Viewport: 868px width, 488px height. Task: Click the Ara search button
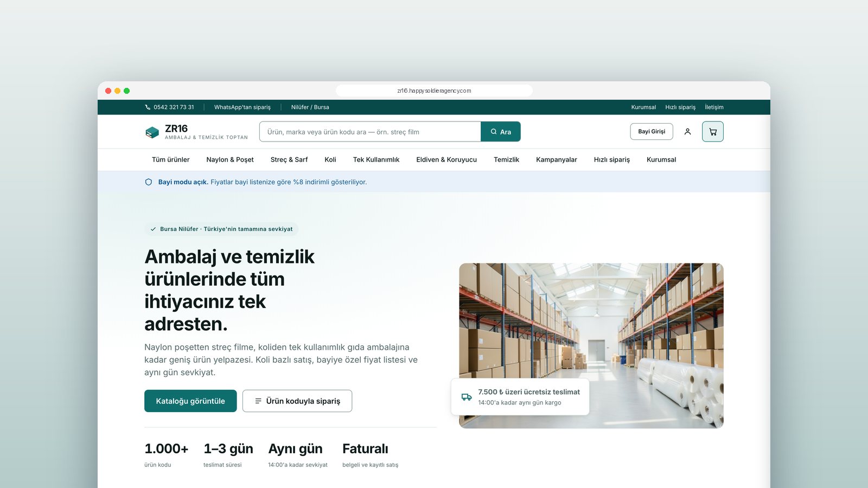tap(501, 132)
